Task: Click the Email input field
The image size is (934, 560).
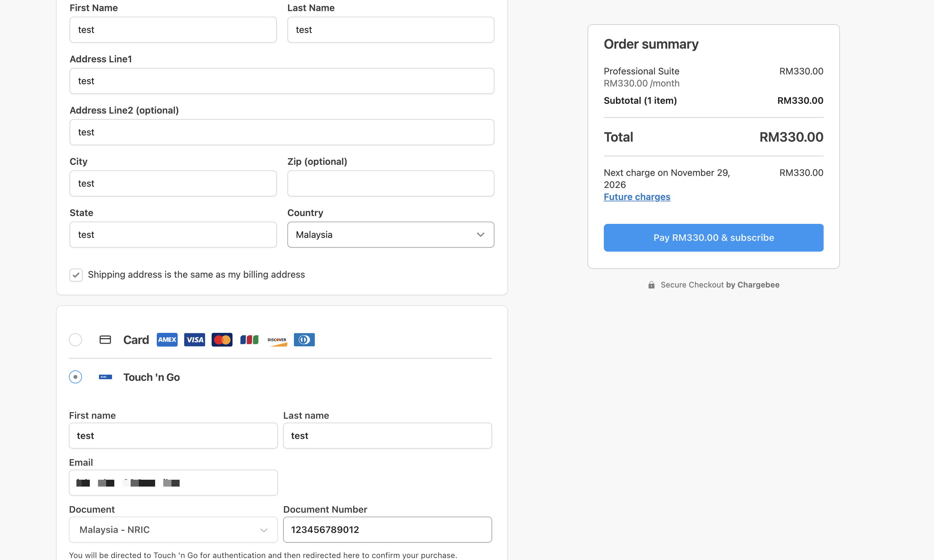Action: (173, 483)
